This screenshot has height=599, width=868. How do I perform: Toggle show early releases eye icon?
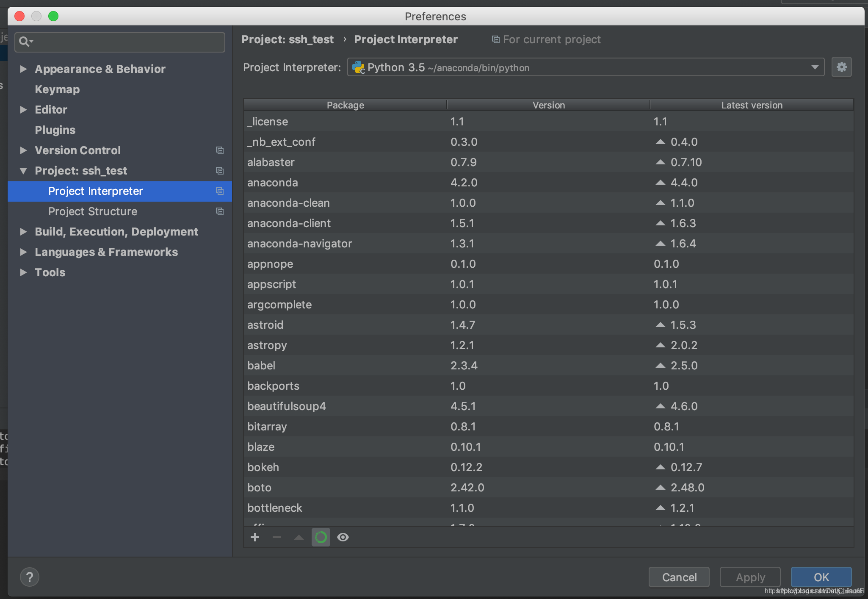click(x=343, y=538)
